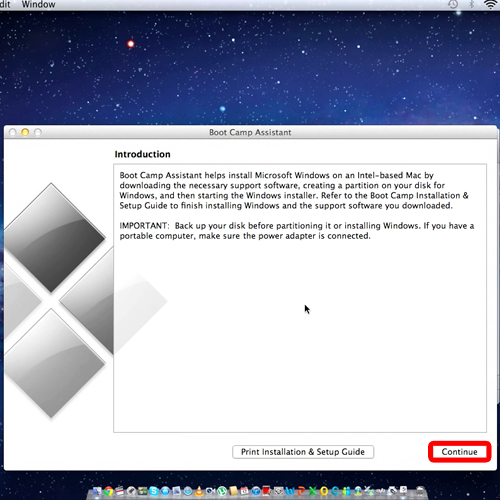Launch Microsoft PowerPoint from the Dock

coord(301,491)
